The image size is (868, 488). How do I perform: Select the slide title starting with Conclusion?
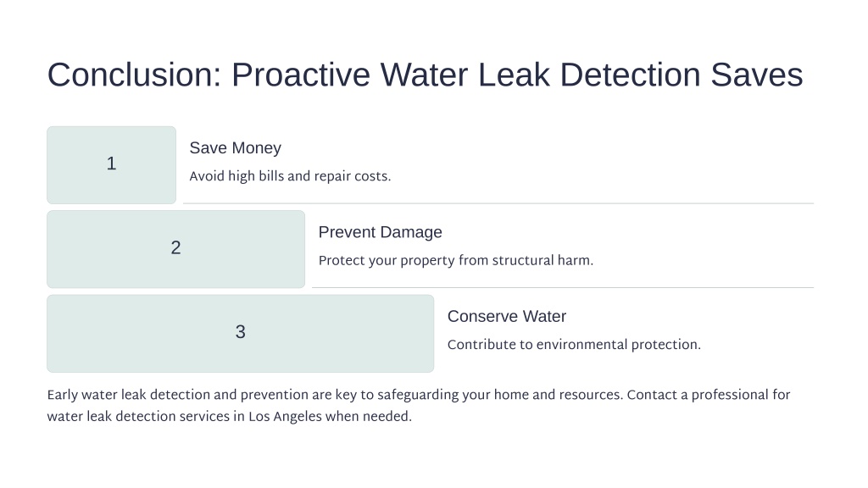click(x=426, y=75)
